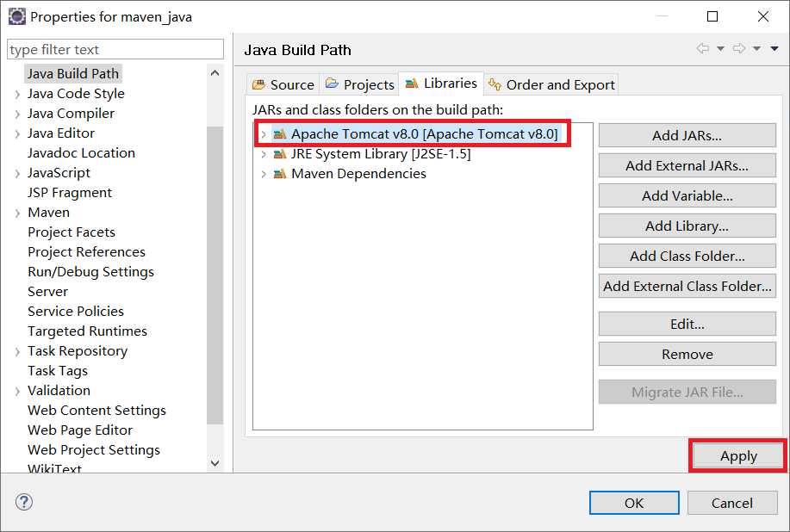Focus the type filter text field
Viewport: 790px width, 532px height.
115,49
